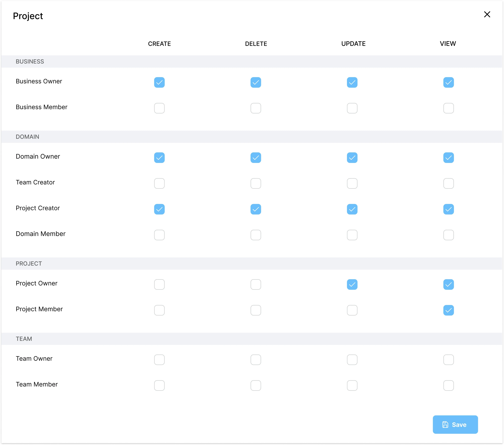Uncheck Business Owner UPDATE permission
504x445 pixels.
[352, 82]
